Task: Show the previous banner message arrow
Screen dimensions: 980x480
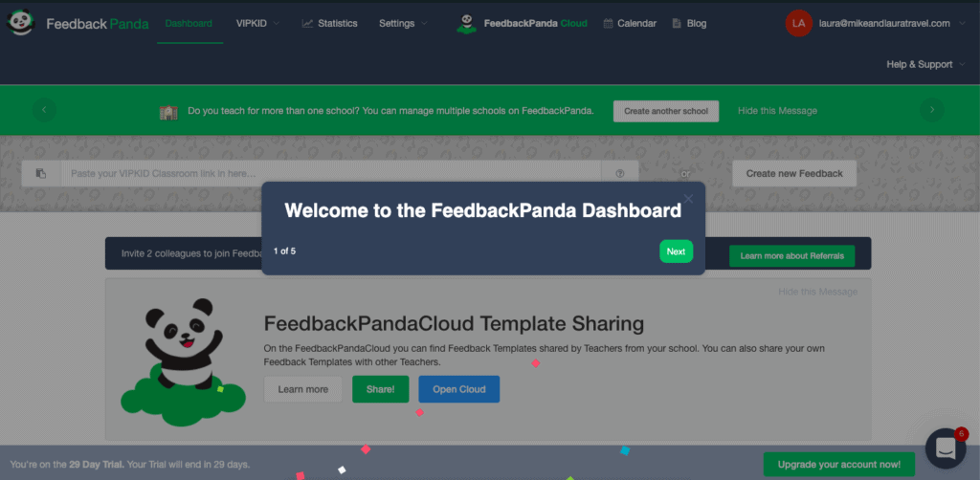Action: click(x=44, y=110)
